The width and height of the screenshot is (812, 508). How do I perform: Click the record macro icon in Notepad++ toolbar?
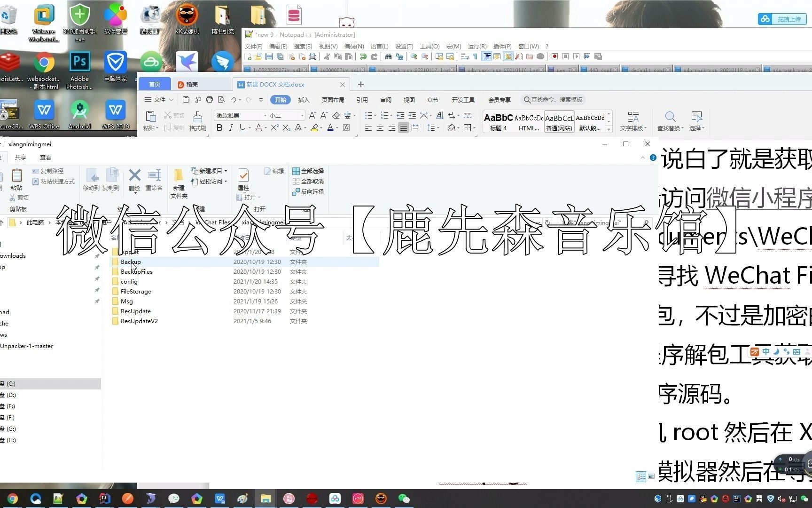click(x=554, y=56)
